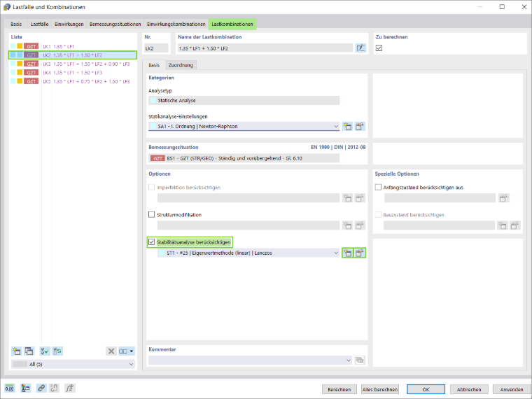Delete selected load combination with X icon
Image resolution: width=532 pixels, height=399 pixels.
[111, 351]
